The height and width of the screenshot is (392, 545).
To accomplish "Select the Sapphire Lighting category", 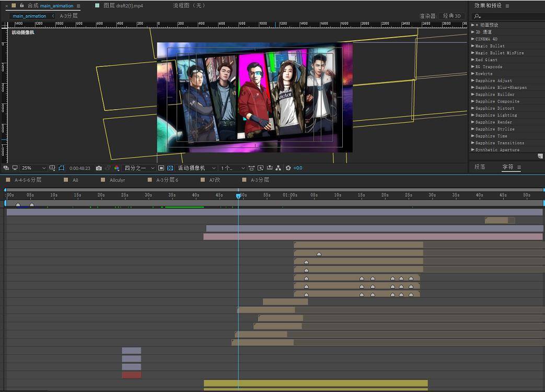I will [x=496, y=116].
